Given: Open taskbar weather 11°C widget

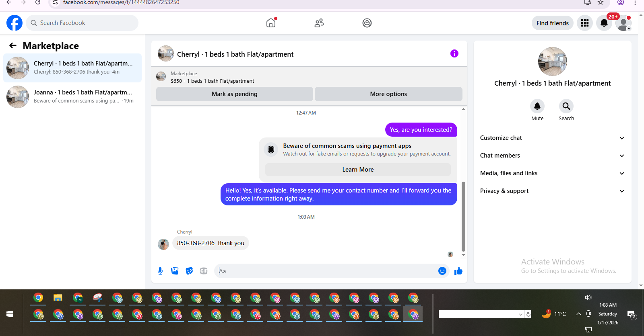Looking at the screenshot, I should [554, 314].
